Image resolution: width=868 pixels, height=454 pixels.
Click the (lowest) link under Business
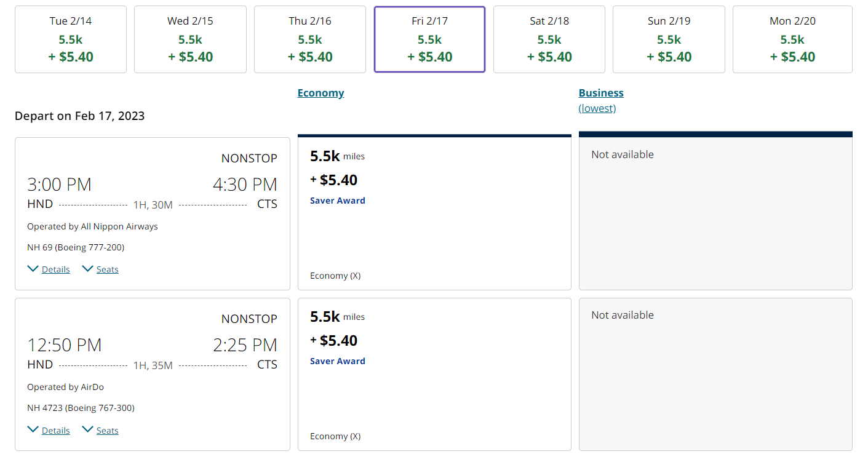click(597, 108)
